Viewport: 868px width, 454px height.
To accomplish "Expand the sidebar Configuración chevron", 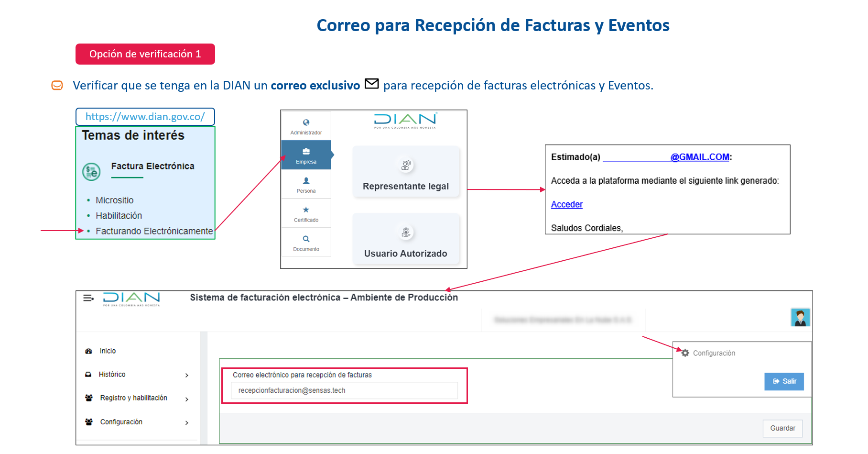I will coord(187,423).
